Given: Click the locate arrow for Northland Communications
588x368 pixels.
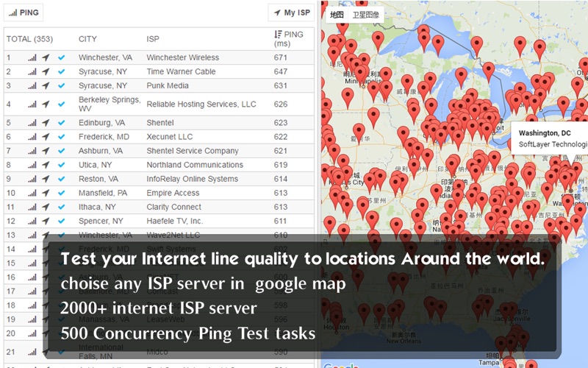Looking at the screenshot, I should coord(46,165).
